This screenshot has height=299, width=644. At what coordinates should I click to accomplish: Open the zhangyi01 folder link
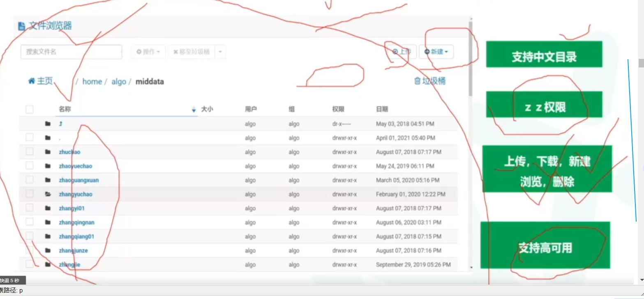click(72, 209)
